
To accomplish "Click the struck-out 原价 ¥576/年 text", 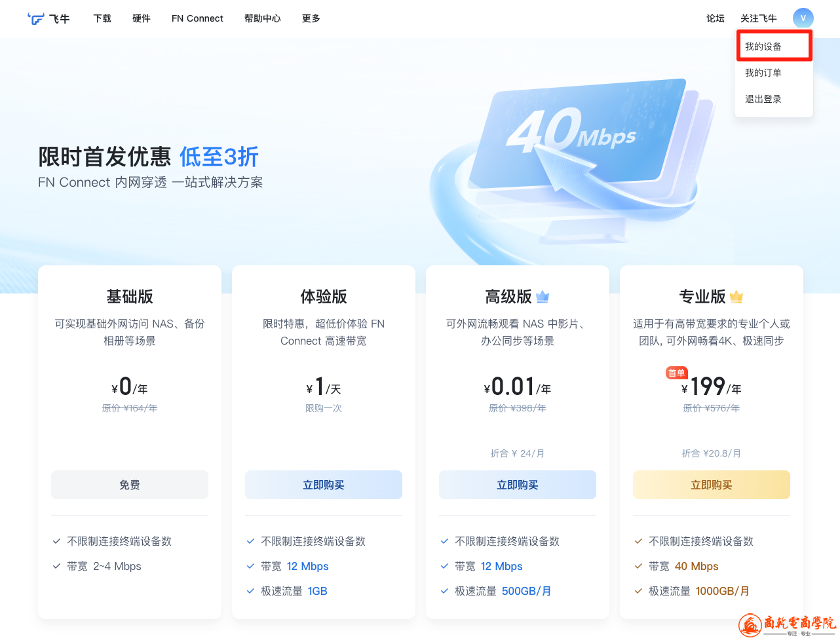I will (712, 408).
